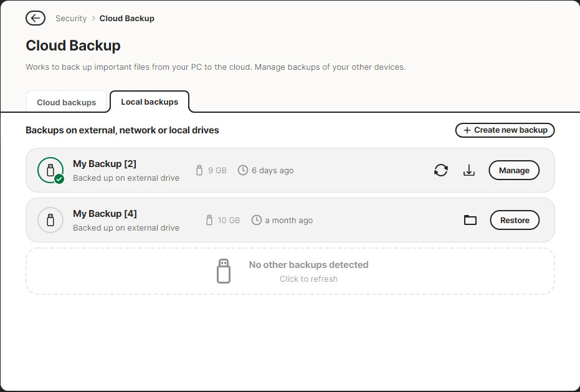580x392 pixels.
Task: Click My Backup [2] drive status icon
Action: tap(50, 170)
